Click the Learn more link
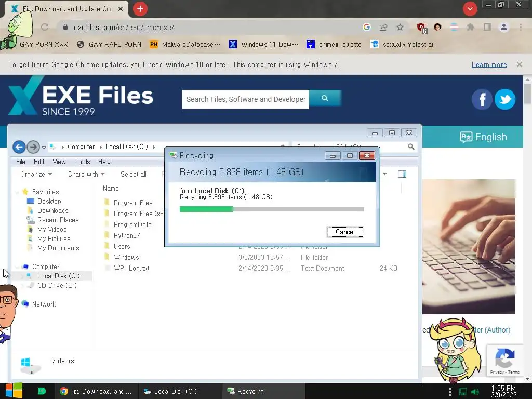Viewport: 532px width, 399px height. (489, 64)
